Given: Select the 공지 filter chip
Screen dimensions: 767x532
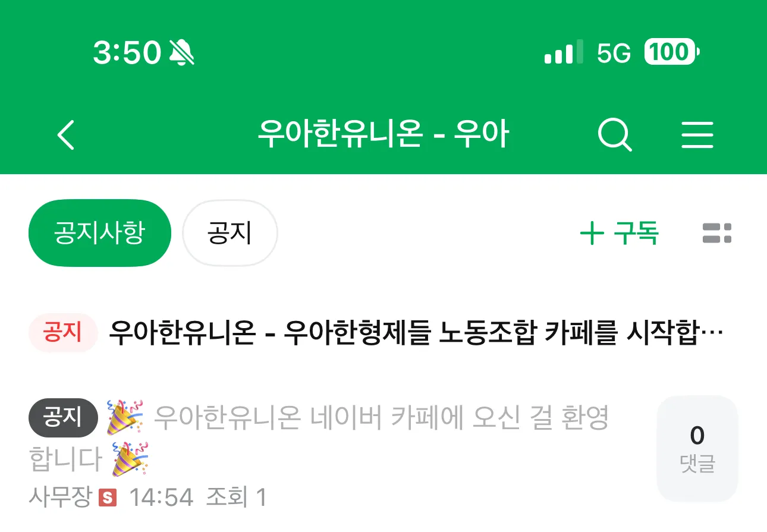Looking at the screenshot, I should tap(230, 233).
